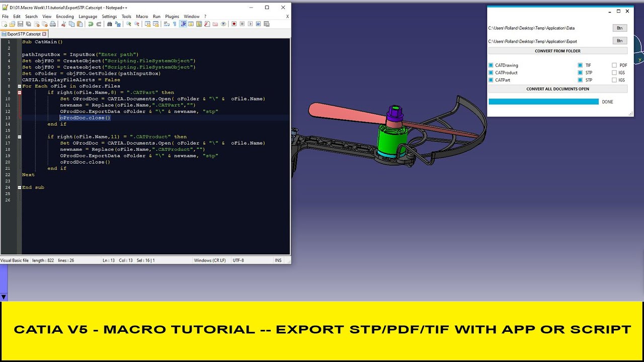Image resolution: width=644 pixels, height=362 pixels.
Task: Toggle STP checkbox in the CATPart row
Action: click(x=580, y=80)
